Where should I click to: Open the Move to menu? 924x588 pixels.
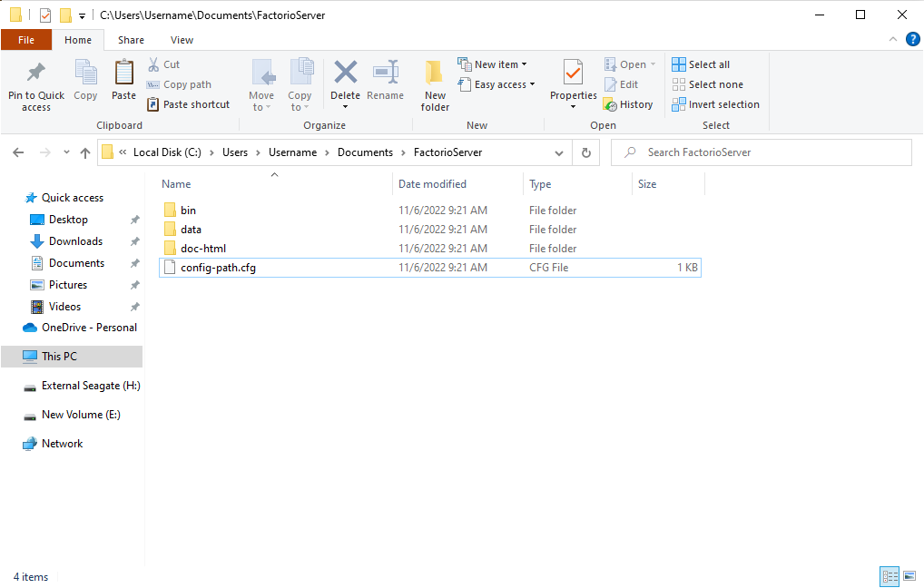pos(261,86)
